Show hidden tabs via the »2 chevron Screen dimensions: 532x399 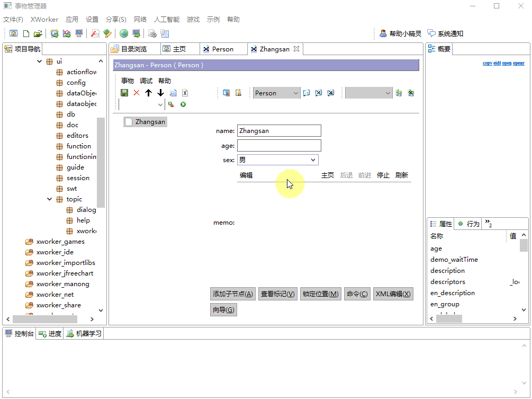[x=489, y=223]
